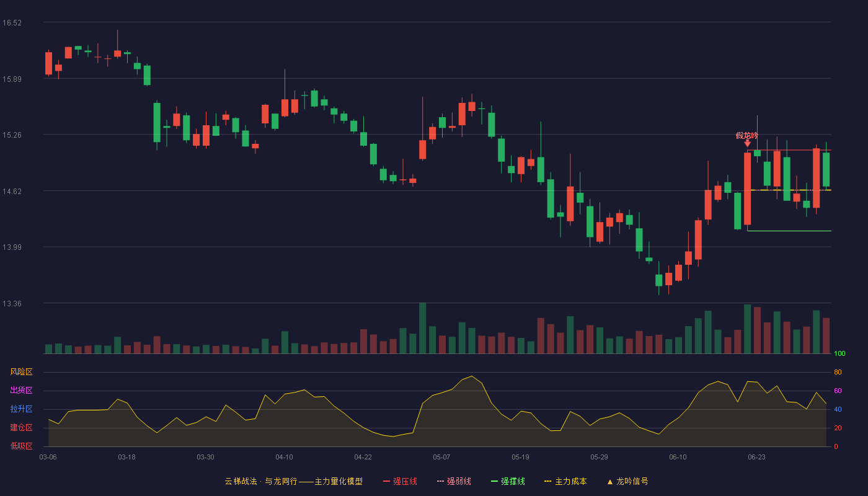Click the 03-18 date label

pyautogui.click(x=126, y=457)
